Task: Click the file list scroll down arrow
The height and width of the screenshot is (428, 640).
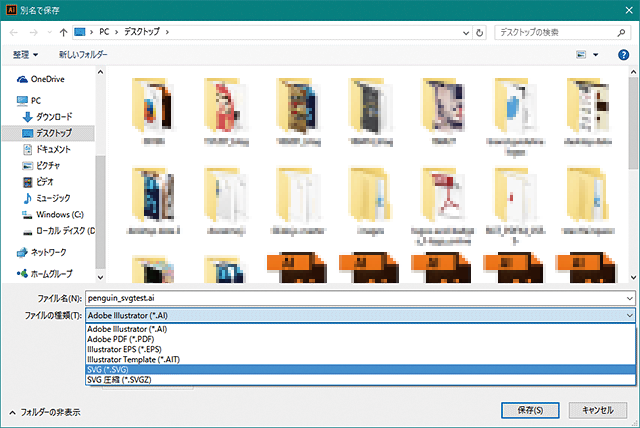Action: click(x=633, y=277)
